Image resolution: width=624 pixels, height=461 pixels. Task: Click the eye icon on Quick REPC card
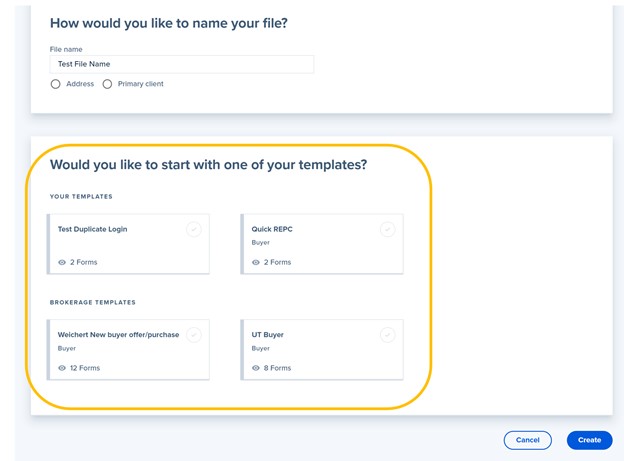pyautogui.click(x=256, y=262)
